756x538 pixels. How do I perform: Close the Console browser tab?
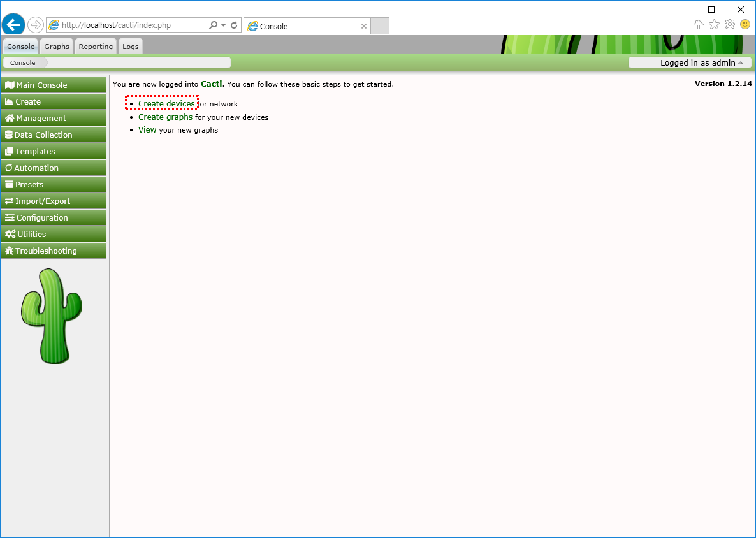pos(364,26)
